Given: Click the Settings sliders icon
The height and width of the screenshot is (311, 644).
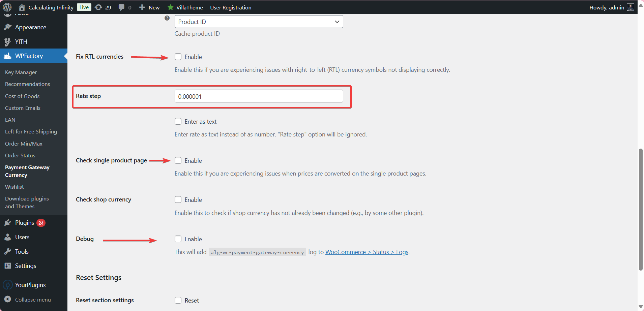Looking at the screenshot, I should (x=8, y=266).
